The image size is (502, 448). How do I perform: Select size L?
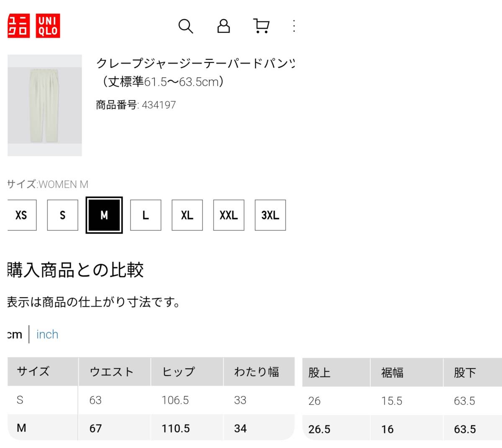click(x=146, y=215)
